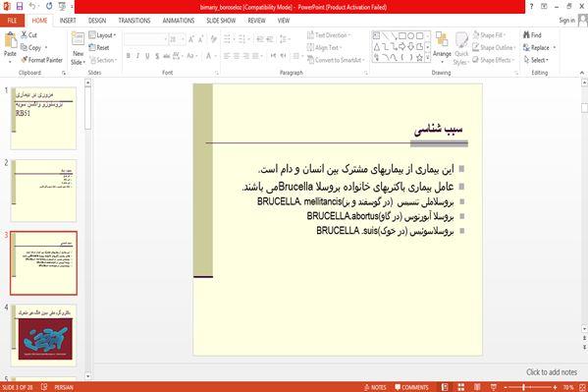Image resolution: width=588 pixels, height=392 pixels.
Task: Switch to Reading view
Action: (x=477, y=387)
